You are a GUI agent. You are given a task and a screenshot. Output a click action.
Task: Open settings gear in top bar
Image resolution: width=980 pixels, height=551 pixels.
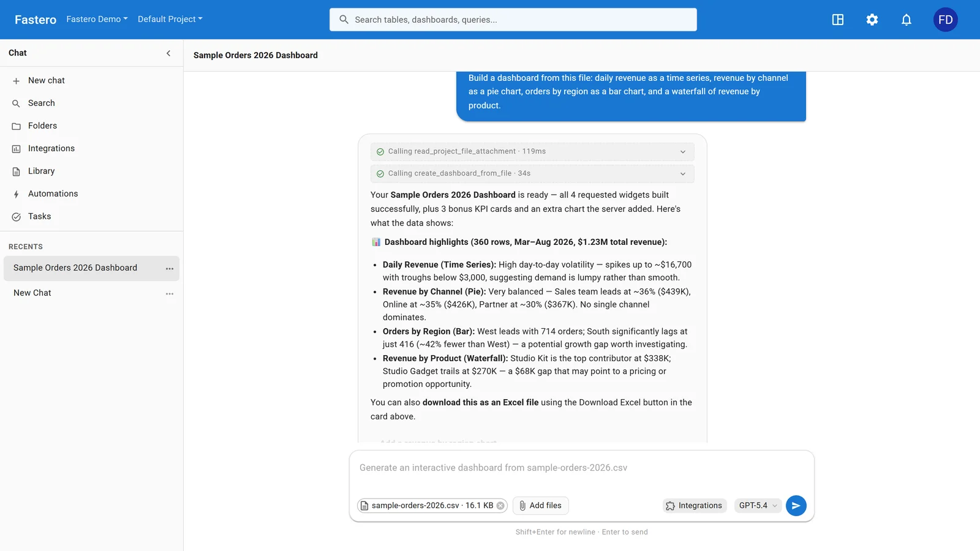click(872, 20)
